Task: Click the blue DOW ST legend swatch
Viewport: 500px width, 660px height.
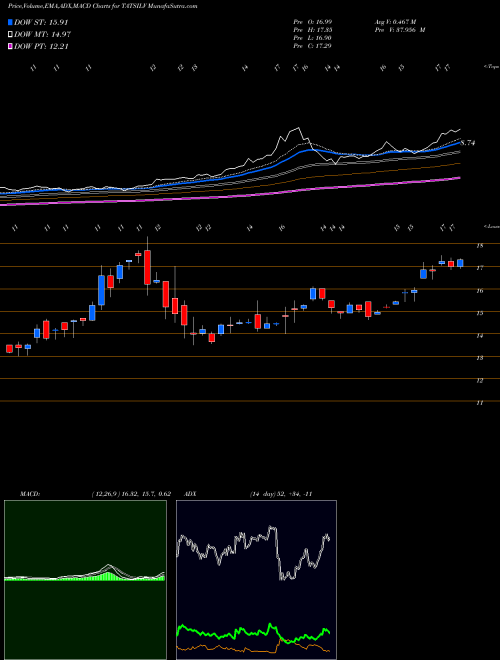Action: pos(11,23)
